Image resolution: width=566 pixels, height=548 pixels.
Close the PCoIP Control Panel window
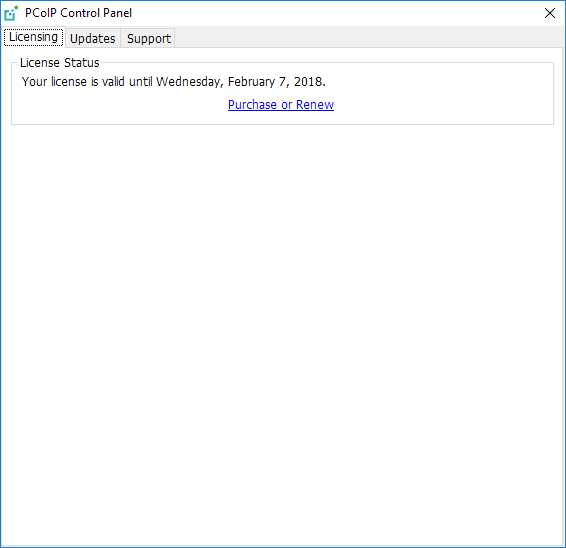pyautogui.click(x=550, y=13)
